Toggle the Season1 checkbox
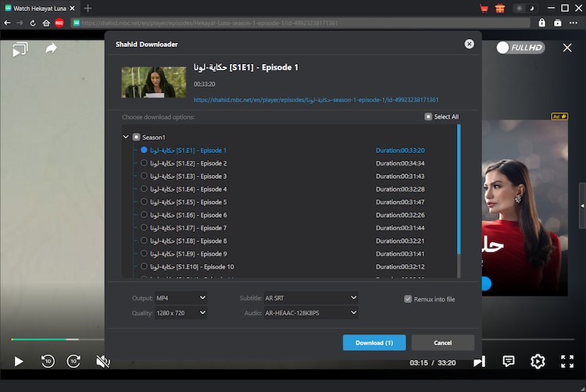This screenshot has height=392, width=586. pos(137,137)
